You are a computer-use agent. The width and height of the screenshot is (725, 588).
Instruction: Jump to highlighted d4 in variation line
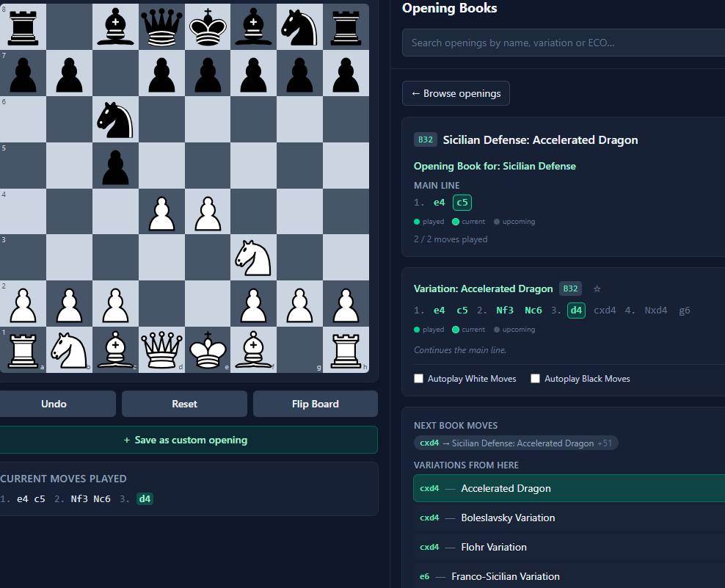pos(576,311)
